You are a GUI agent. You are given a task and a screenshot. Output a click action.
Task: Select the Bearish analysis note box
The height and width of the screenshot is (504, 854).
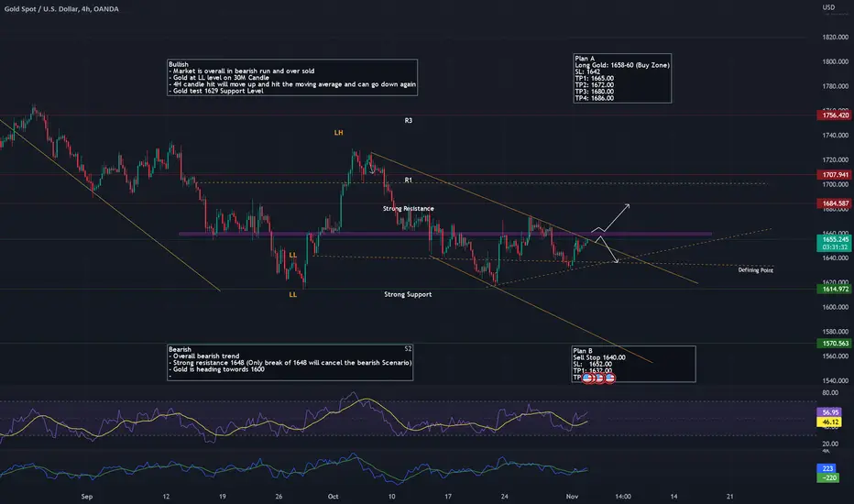click(x=290, y=362)
